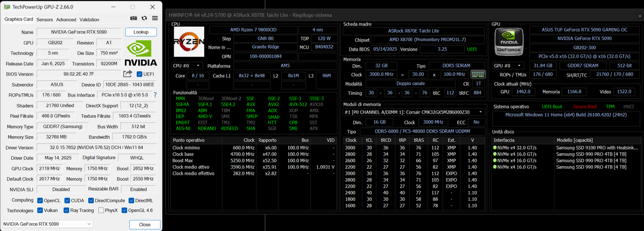Viewport: 644px width, 231px height.
Task: Click the GPU-Z Name field NVIDIA GeForce RTX 5090
Action: tap(79, 32)
